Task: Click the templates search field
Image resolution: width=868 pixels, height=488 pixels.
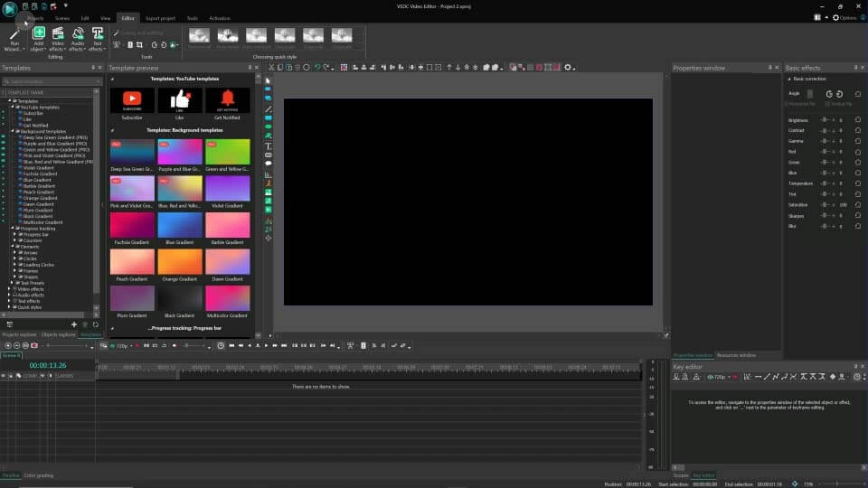Action: (52, 81)
